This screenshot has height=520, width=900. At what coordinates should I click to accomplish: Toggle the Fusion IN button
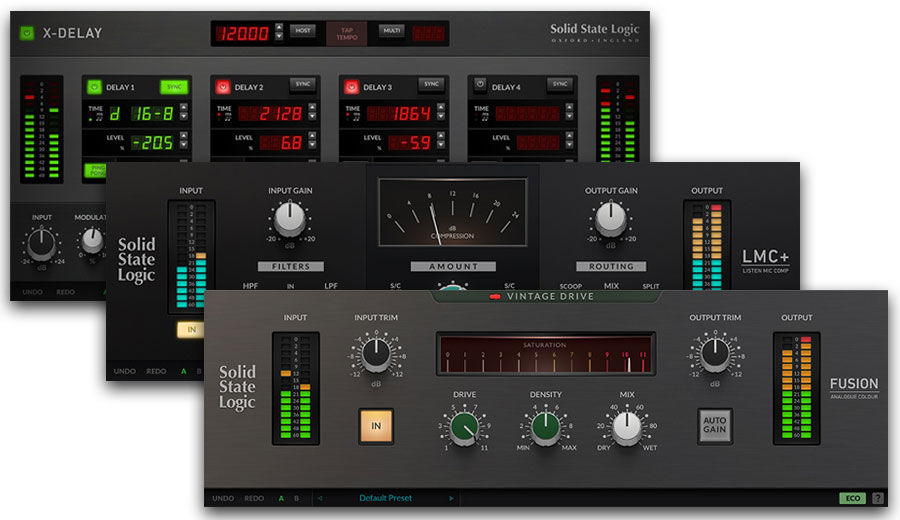pos(376,426)
